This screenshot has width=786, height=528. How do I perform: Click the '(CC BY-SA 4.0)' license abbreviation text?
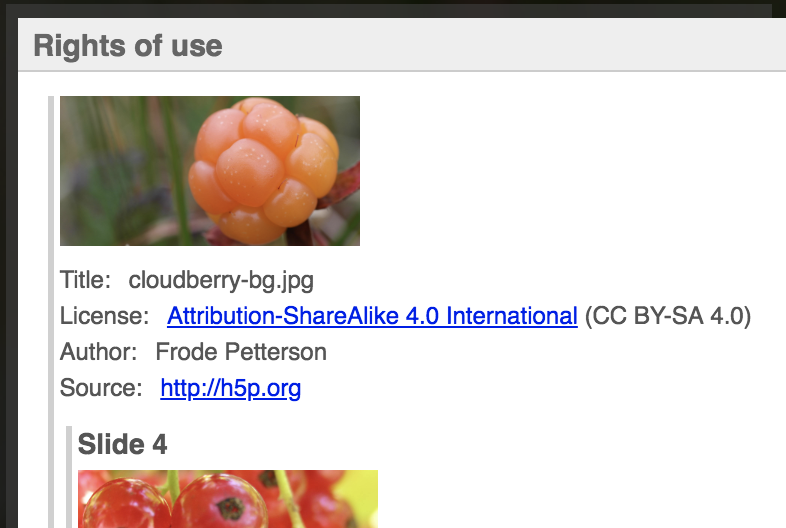click(668, 316)
